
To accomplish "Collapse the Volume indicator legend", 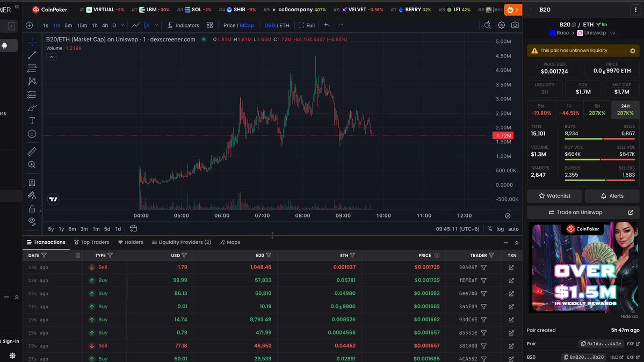I will [52, 57].
